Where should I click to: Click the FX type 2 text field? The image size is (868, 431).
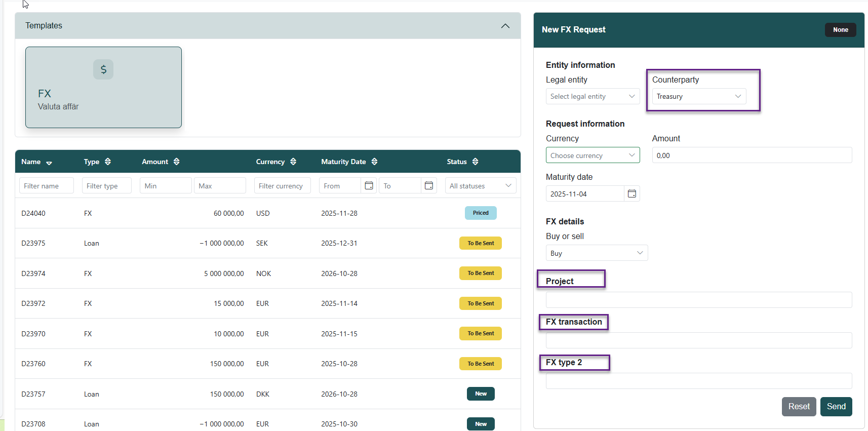[x=699, y=381]
